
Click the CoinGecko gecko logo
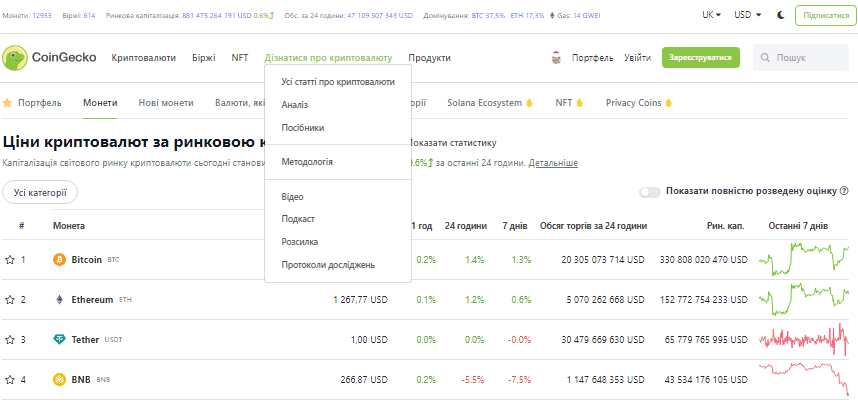click(15, 58)
